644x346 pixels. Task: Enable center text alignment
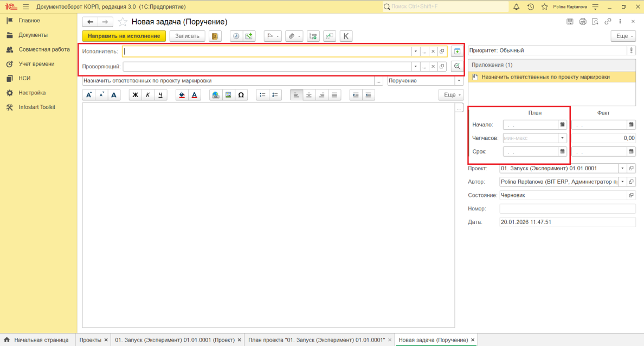[309, 95]
